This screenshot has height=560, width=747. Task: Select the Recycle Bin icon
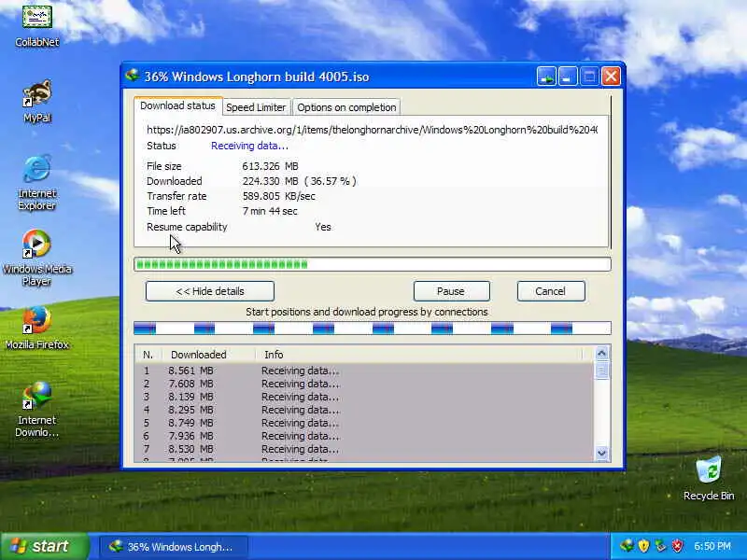tap(709, 478)
